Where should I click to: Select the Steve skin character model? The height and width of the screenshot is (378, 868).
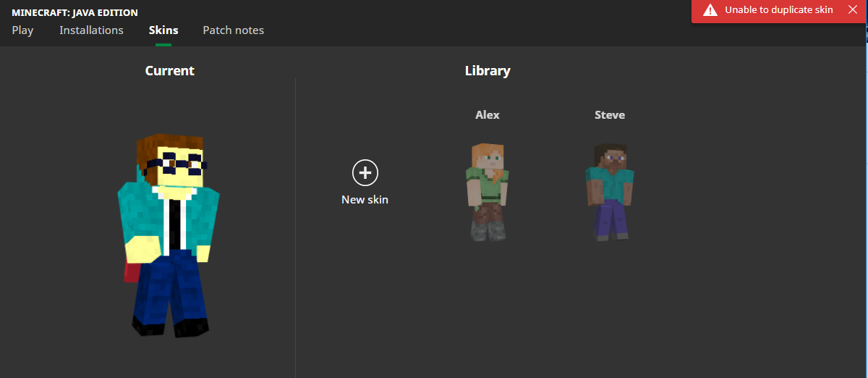[x=609, y=190]
